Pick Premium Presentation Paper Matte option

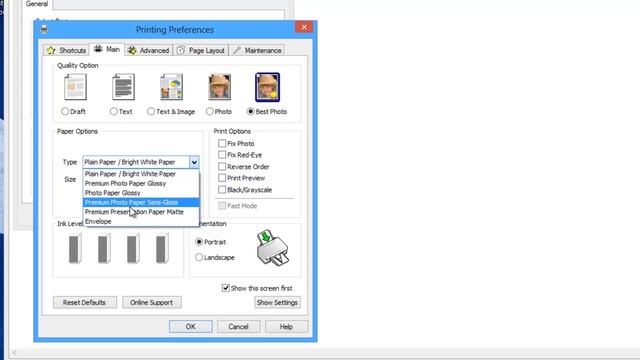point(141,212)
